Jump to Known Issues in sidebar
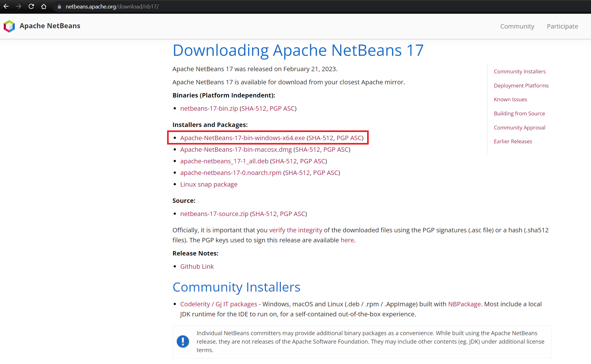This screenshot has height=364, width=591. (510, 99)
